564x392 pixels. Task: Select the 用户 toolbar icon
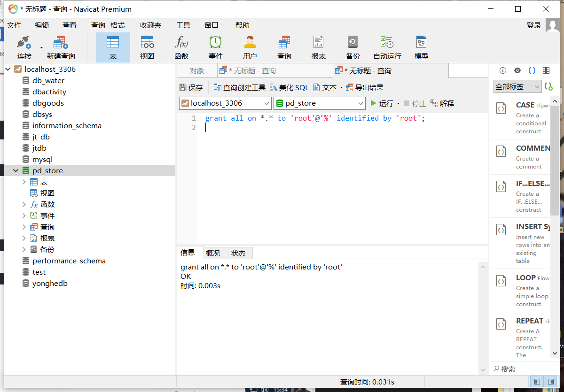(x=250, y=46)
